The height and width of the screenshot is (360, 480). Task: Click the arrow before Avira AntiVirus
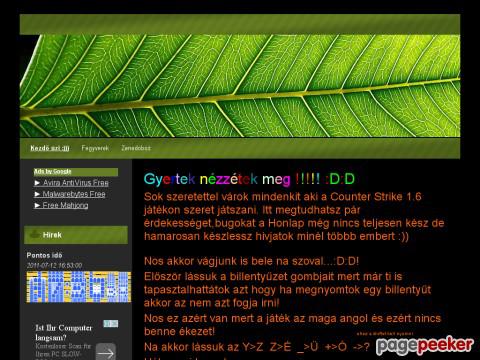click(37, 183)
